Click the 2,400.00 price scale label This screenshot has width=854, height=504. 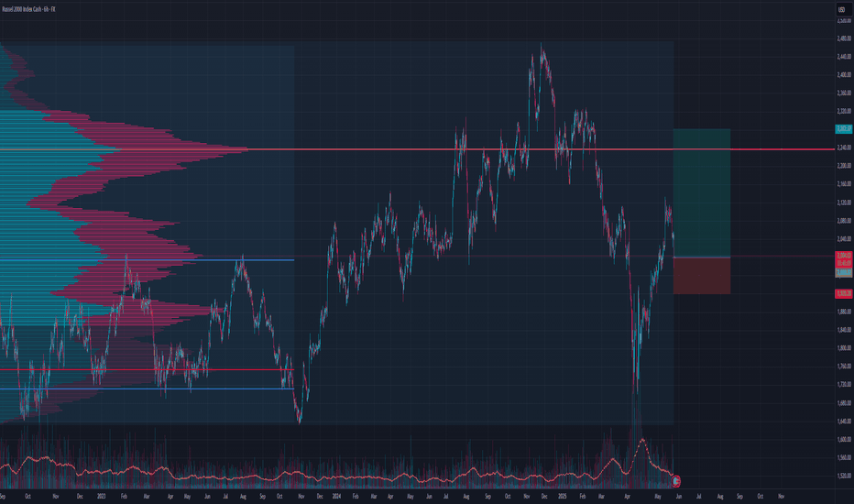click(844, 74)
